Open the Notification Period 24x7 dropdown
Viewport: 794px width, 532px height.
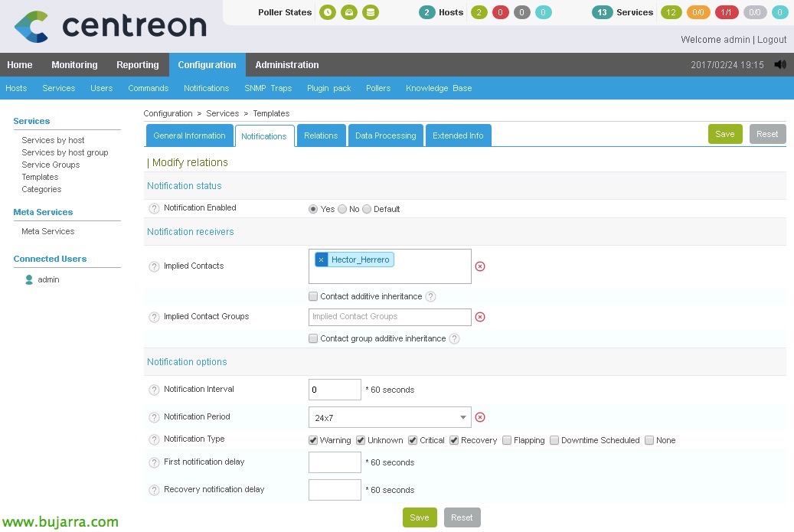pyautogui.click(x=390, y=418)
